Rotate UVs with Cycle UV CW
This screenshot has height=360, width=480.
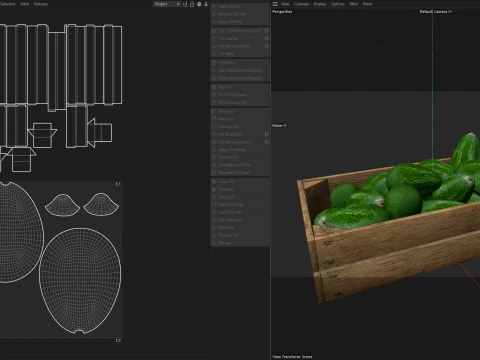click(x=240, y=212)
